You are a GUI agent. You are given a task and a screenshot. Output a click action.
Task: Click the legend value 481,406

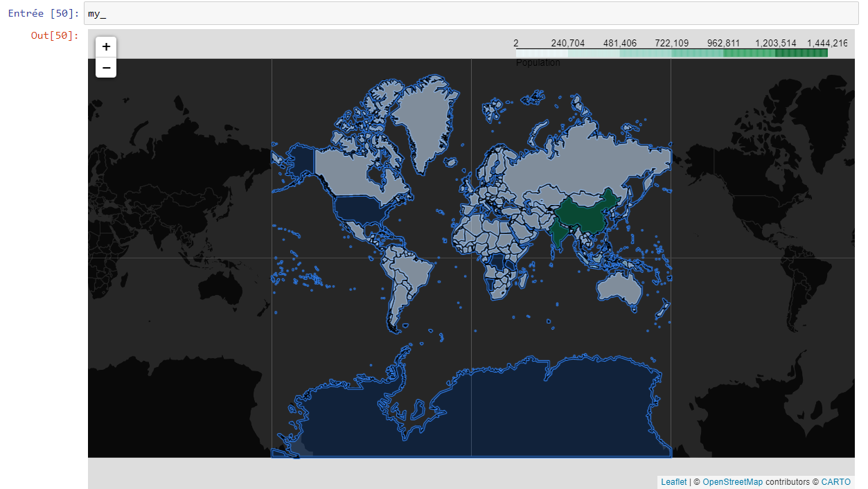coord(620,43)
